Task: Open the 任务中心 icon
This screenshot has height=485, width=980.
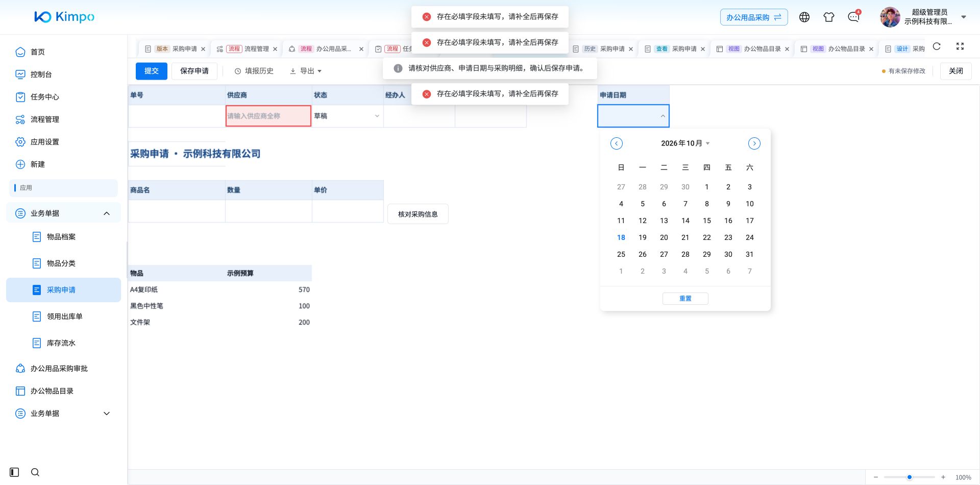Action: (x=20, y=97)
